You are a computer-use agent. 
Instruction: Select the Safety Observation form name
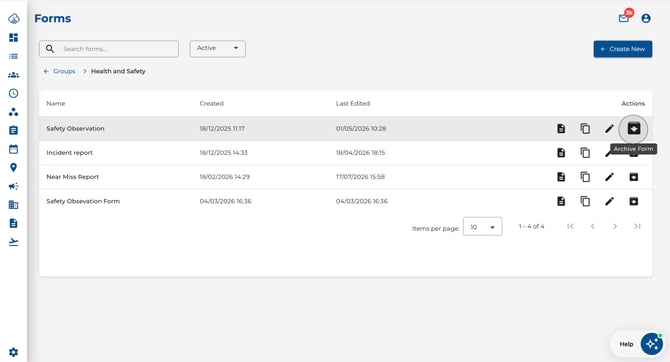[75, 128]
